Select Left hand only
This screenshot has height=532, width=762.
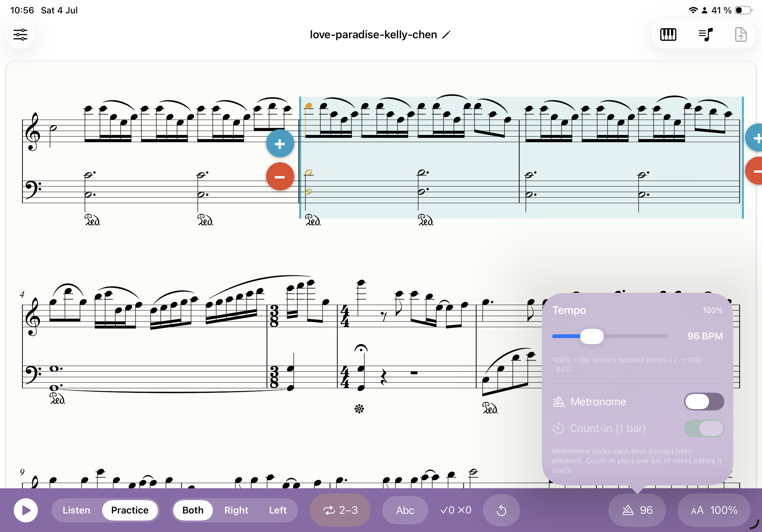click(278, 510)
